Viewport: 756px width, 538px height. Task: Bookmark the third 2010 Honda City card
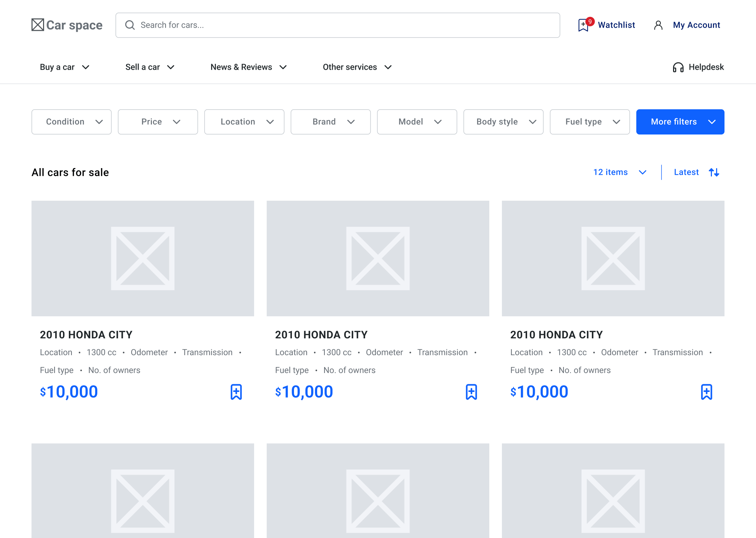coord(707,392)
